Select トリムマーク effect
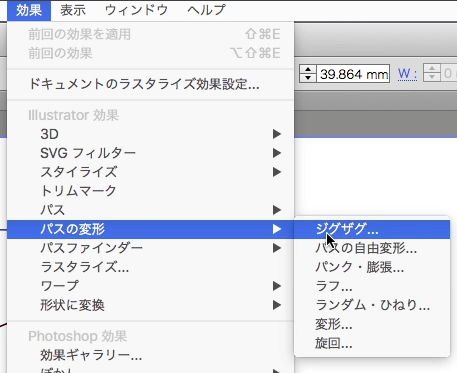The height and width of the screenshot is (373, 457). click(x=150, y=191)
